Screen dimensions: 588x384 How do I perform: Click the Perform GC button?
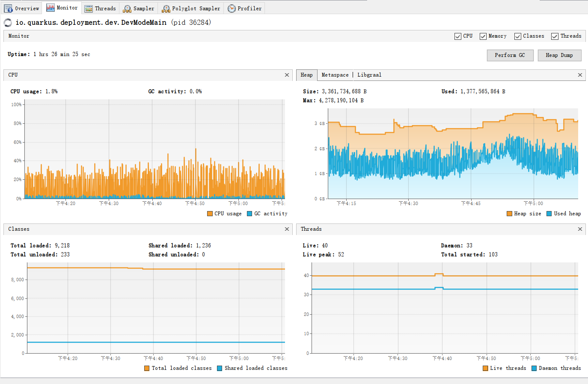coord(510,55)
